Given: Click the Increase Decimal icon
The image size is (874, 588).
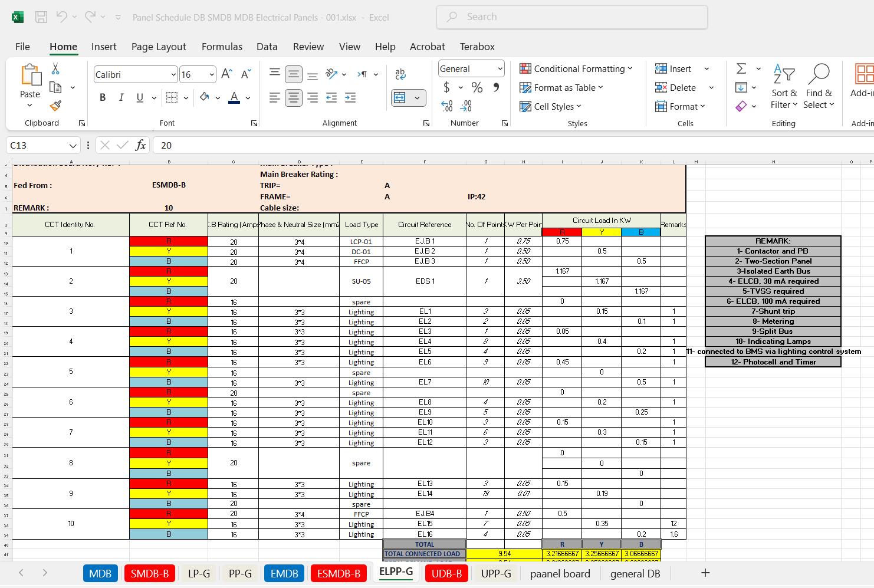Looking at the screenshot, I should [447, 107].
